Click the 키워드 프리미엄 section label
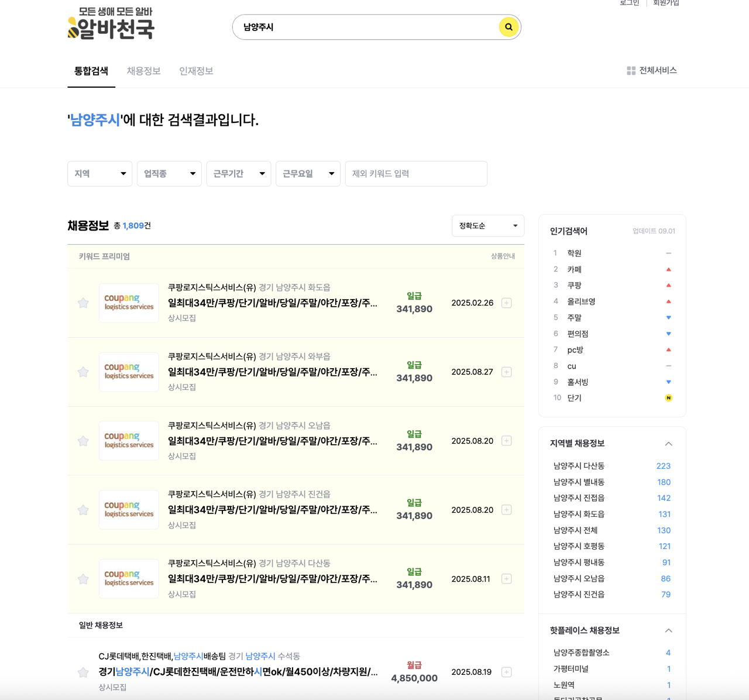The image size is (749, 700). click(104, 256)
